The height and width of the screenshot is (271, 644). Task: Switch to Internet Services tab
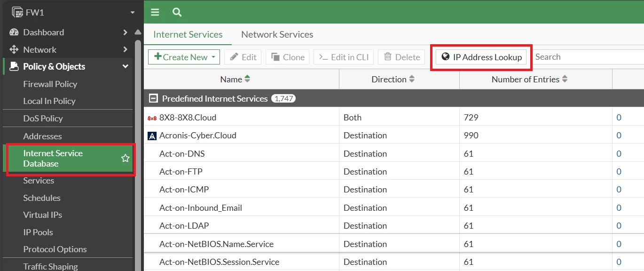[x=188, y=34]
